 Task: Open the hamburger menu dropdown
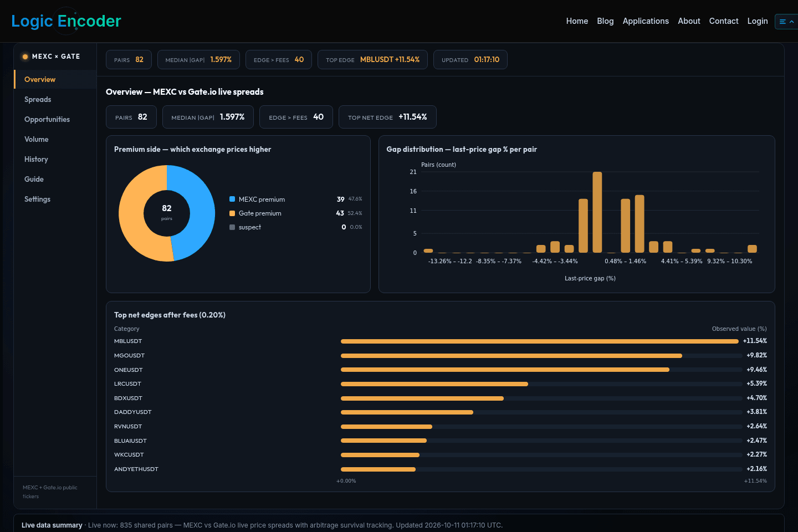click(x=786, y=22)
